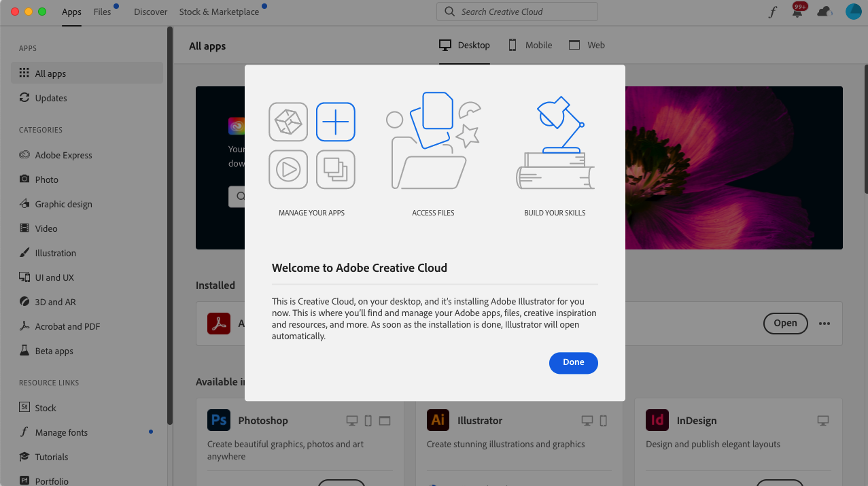The width and height of the screenshot is (868, 486).
Task: Open the Fonts icon in top bar
Action: [772, 12]
